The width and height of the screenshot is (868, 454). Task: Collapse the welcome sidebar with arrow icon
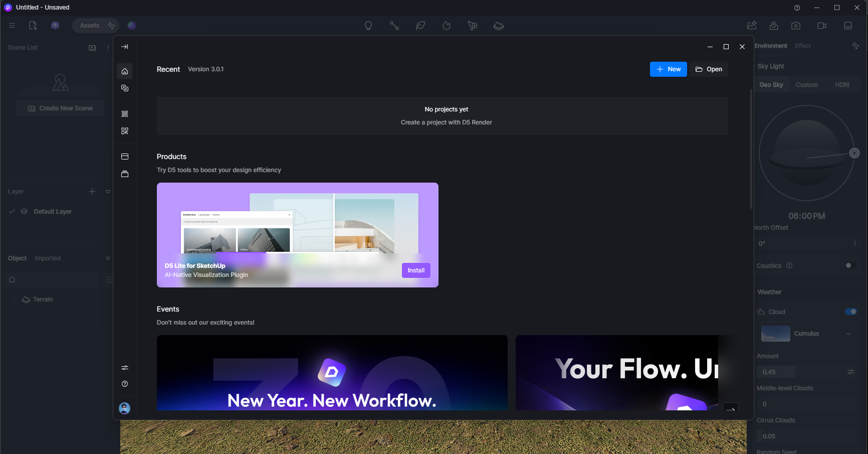coord(125,47)
